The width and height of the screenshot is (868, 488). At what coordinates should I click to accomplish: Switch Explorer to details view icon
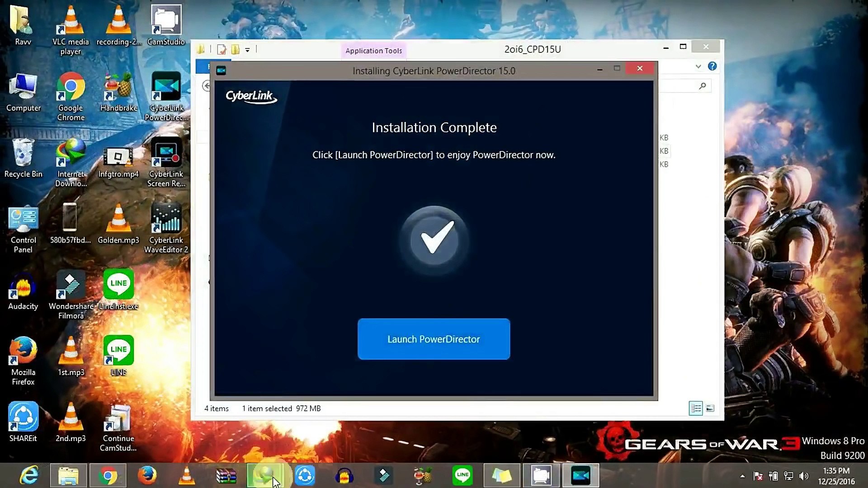[695, 408]
